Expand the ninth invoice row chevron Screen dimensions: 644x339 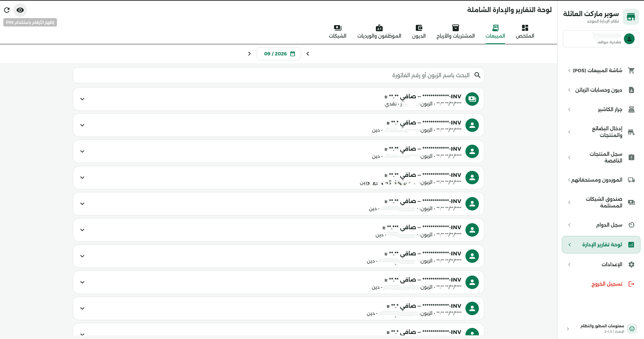tap(82, 308)
